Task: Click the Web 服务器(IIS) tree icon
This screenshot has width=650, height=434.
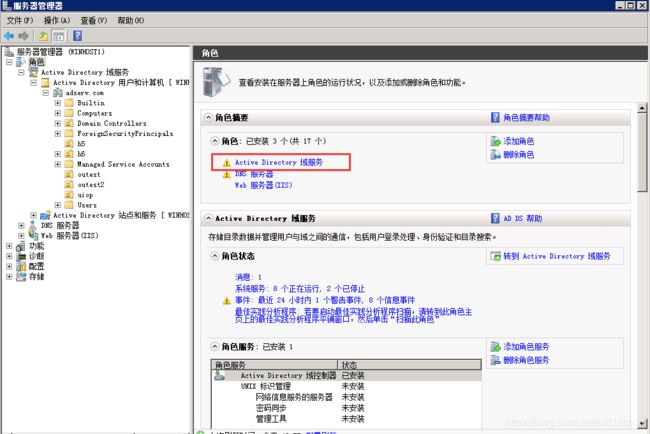Action: (x=33, y=235)
